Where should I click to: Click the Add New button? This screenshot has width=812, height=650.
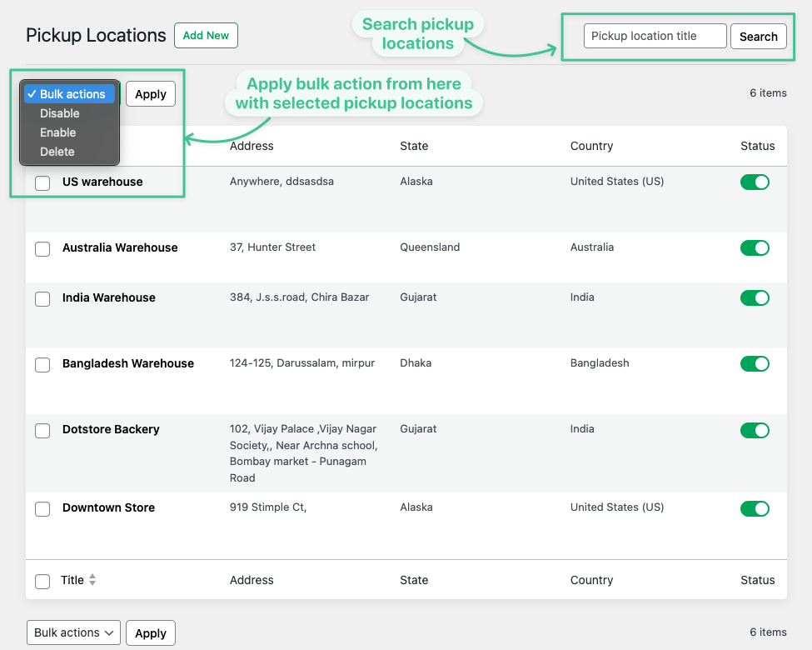pyautogui.click(x=206, y=36)
